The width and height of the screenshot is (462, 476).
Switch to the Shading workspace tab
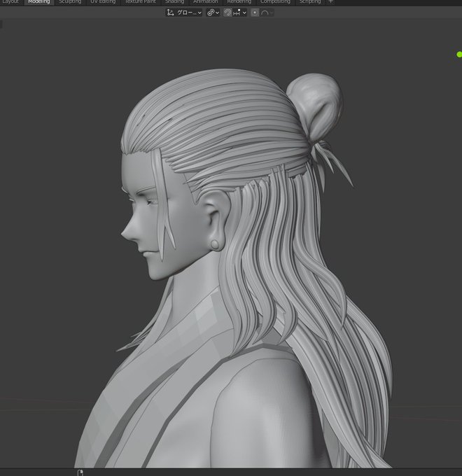[174, 2]
